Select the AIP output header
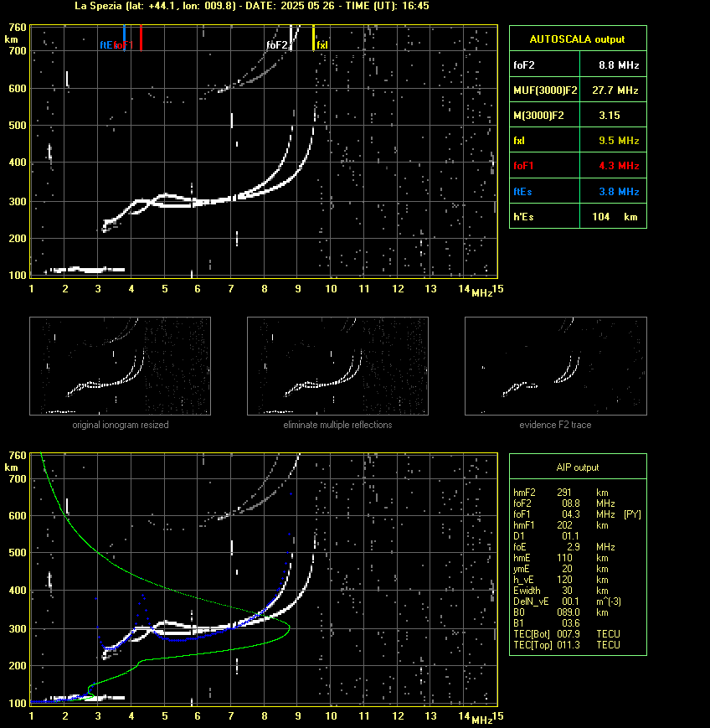 (x=577, y=467)
